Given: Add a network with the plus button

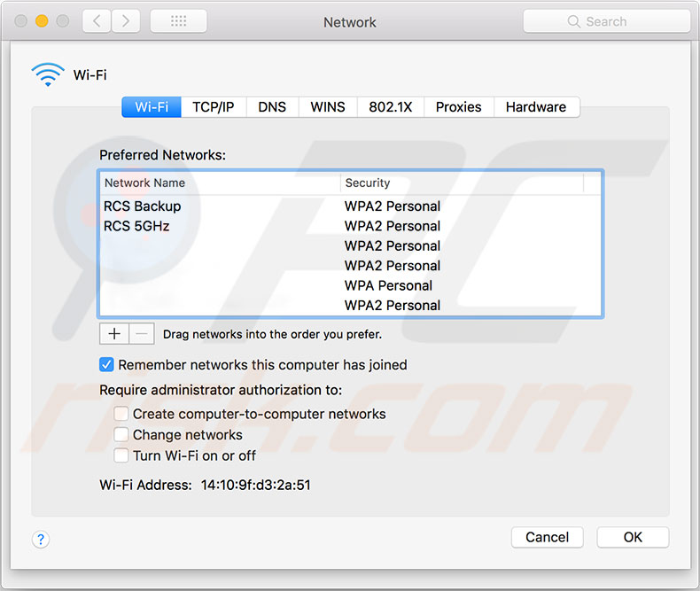Looking at the screenshot, I should 114,334.
